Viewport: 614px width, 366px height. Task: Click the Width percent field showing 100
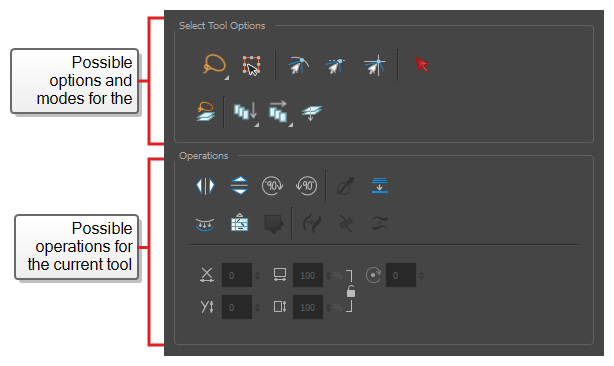tap(308, 275)
